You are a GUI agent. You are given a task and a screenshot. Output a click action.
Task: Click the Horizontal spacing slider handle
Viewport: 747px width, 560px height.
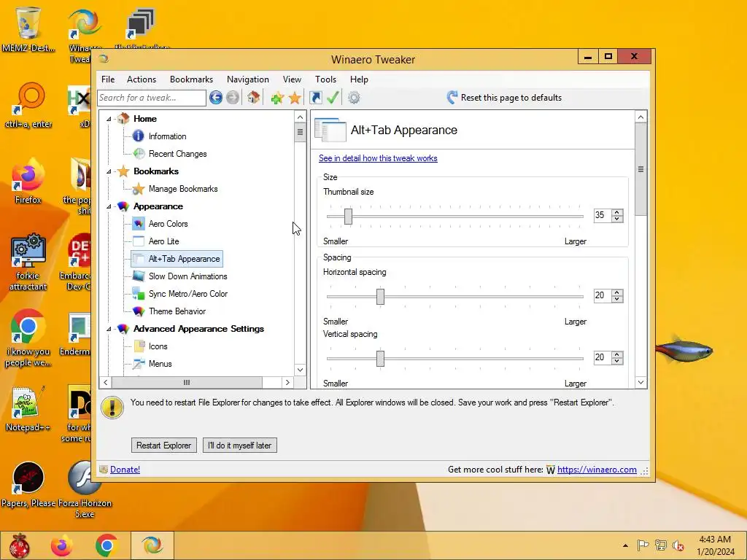(x=380, y=296)
